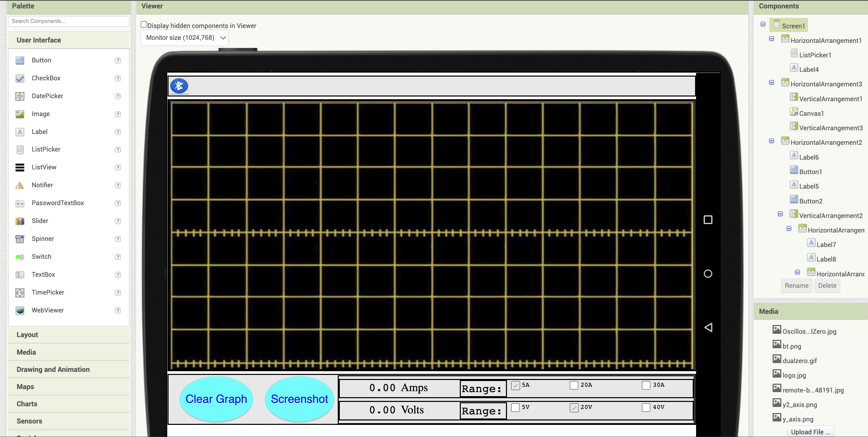Open the Monitor size dropdown
Screen dimensions: 868x437
coord(184,37)
